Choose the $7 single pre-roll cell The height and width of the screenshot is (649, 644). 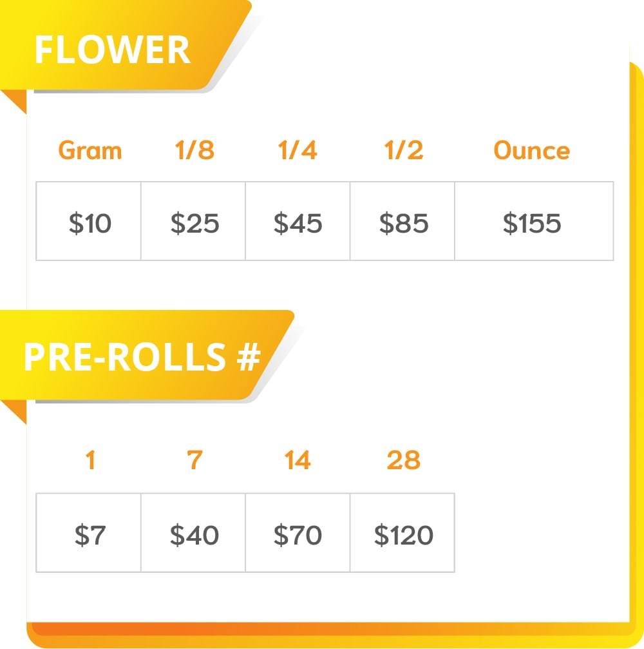tap(88, 533)
